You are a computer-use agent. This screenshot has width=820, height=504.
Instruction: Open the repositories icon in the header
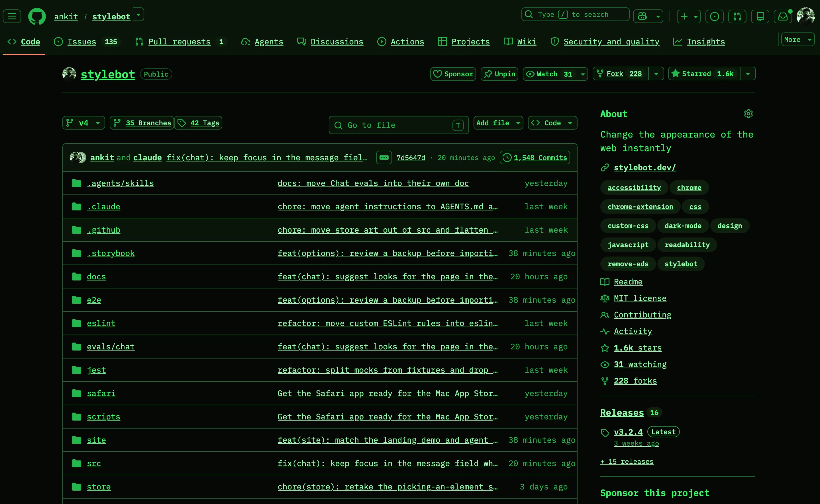pos(760,16)
